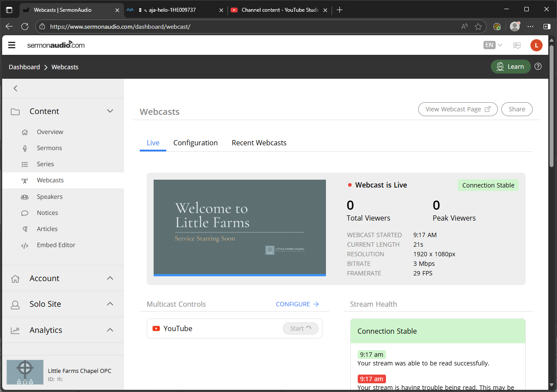Collapse the Content section in the sidebar
This screenshot has height=392, width=557.
[110, 111]
